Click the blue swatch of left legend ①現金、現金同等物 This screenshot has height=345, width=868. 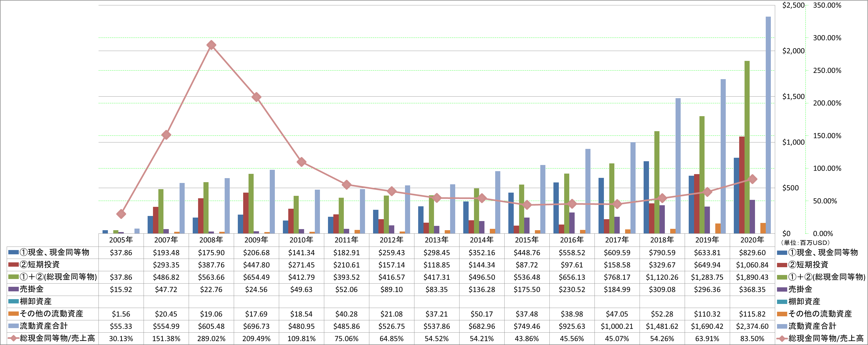coord(13,252)
